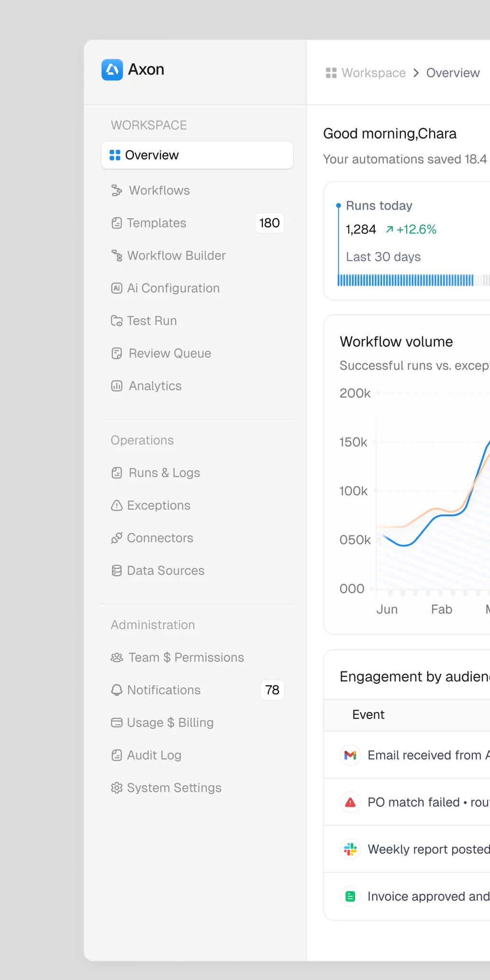
Task: Click the Runs & Logs icon
Action: point(116,473)
